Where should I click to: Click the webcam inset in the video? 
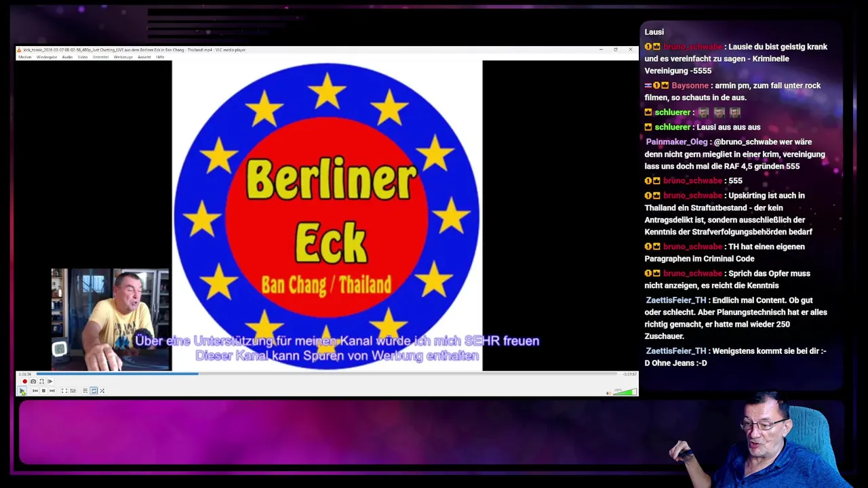111,319
